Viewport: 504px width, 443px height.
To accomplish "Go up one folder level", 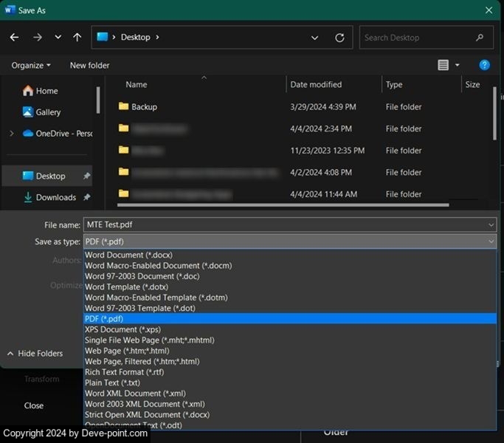I will pyautogui.click(x=77, y=38).
